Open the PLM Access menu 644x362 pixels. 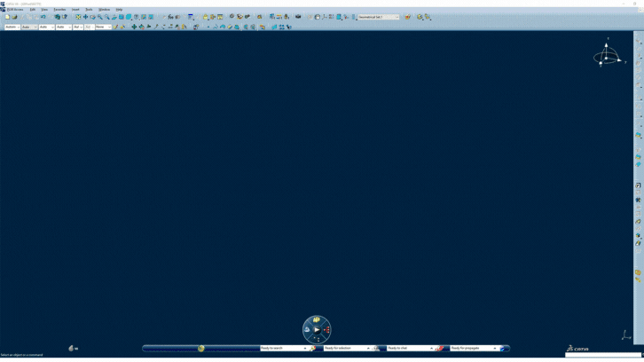[x=15, y=10]
